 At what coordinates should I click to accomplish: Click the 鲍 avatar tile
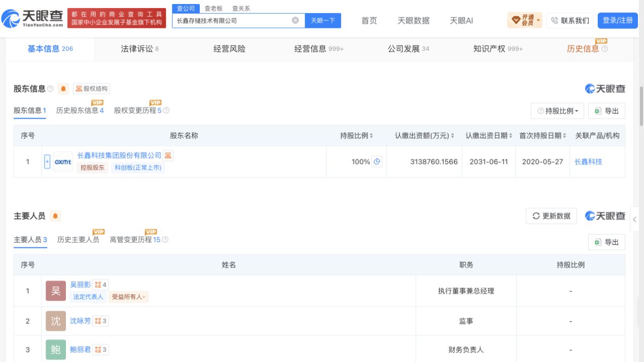pyautogui.click(x=56, y=350)
